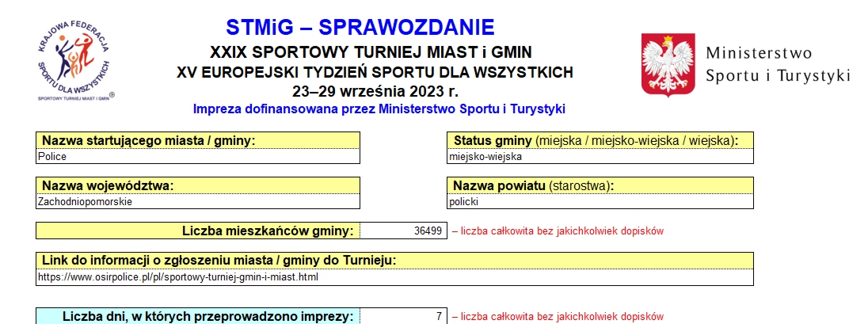868x324 pixels.
Task: Click the red note beside population value
Action: (558, 231)
